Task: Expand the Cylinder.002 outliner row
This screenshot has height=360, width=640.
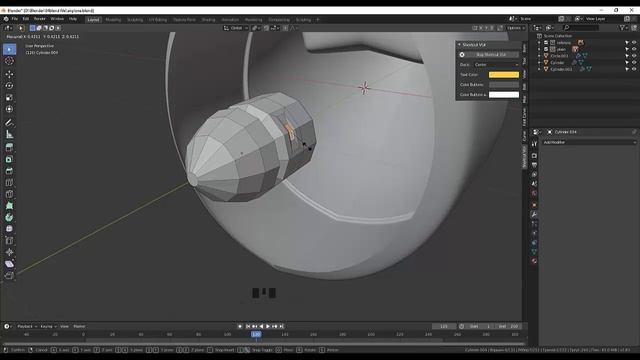Action: 539,69
